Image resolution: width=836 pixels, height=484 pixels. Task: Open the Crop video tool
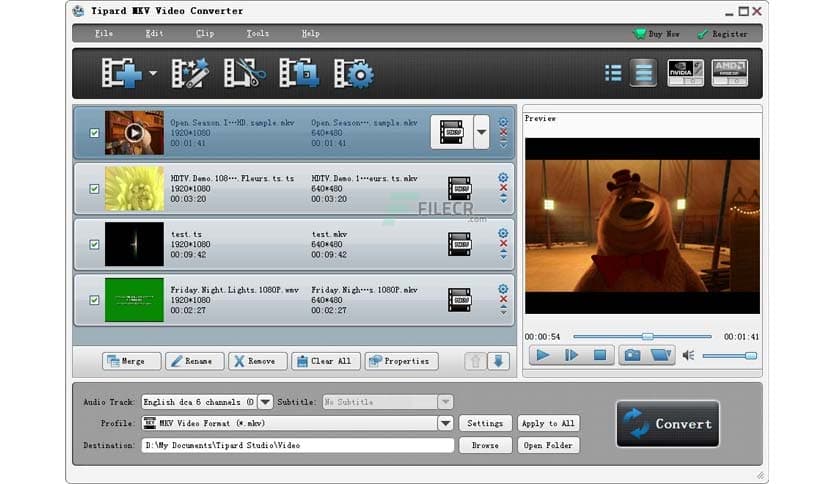click(x=299, y=73)
